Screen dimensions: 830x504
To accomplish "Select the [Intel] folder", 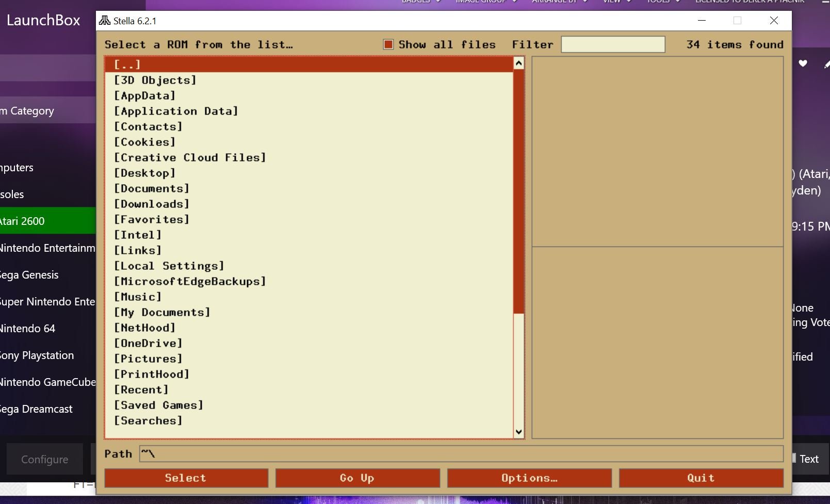I will pyautogui.click(x=309, y=235).
